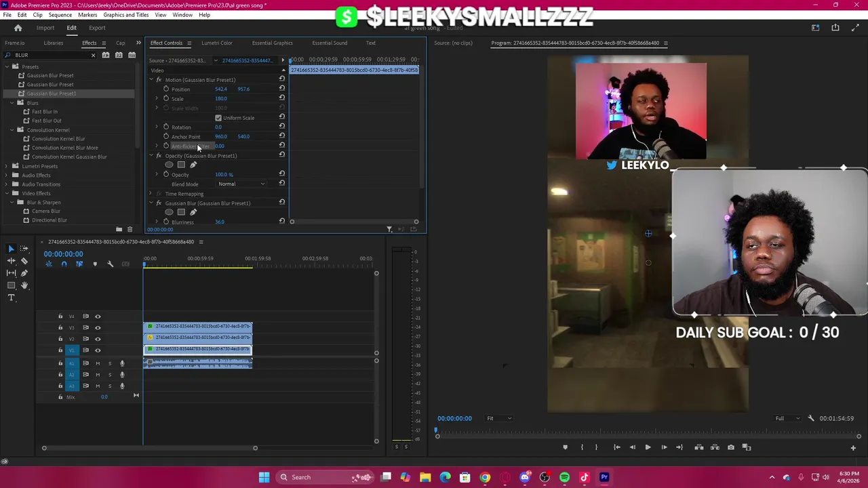Expand the Rotation property

[157, 127]
